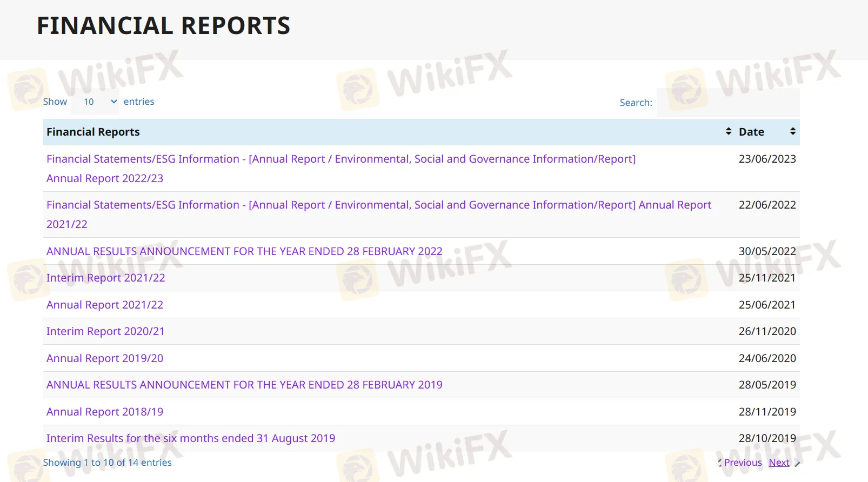The width and height of the screenshot is (868, 482).
Task: Open ESG Information Annual Report 2021/22 link
Action: [379, 215]
